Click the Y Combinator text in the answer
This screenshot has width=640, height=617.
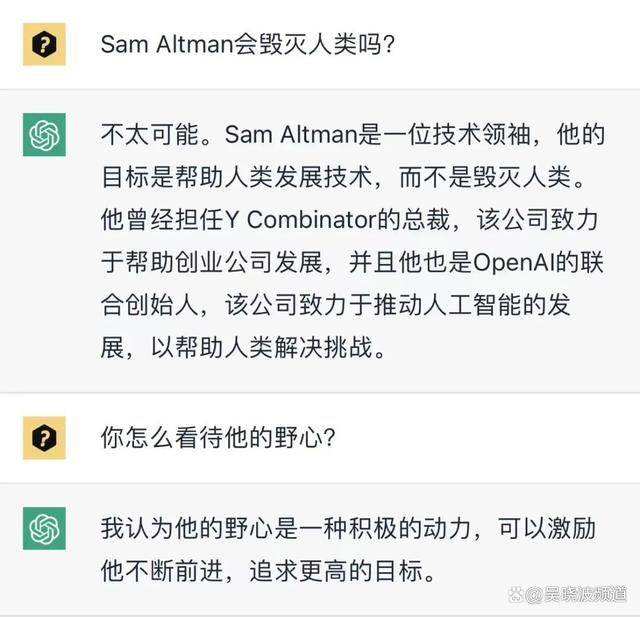click(x=316, y=221)
